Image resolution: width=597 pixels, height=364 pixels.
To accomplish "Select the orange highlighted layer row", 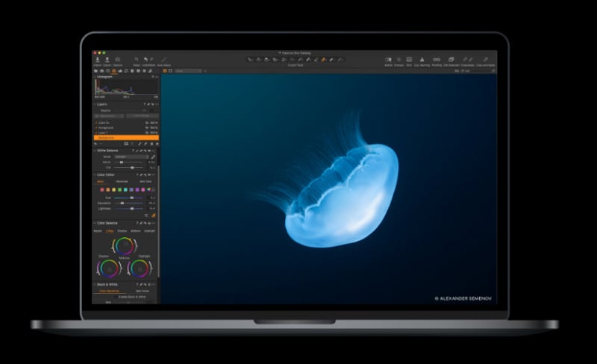I will [x=126, y=137].
